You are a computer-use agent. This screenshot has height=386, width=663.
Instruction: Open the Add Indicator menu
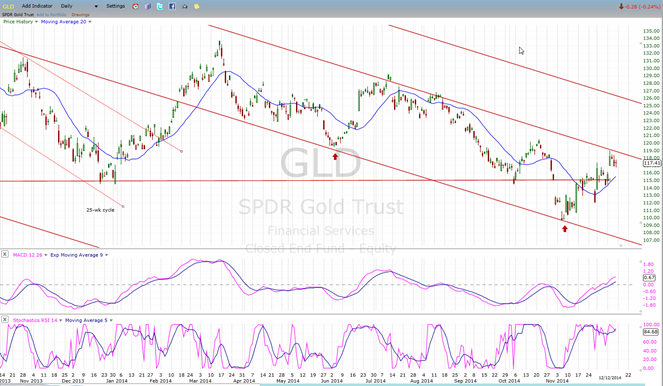(37, 6)
